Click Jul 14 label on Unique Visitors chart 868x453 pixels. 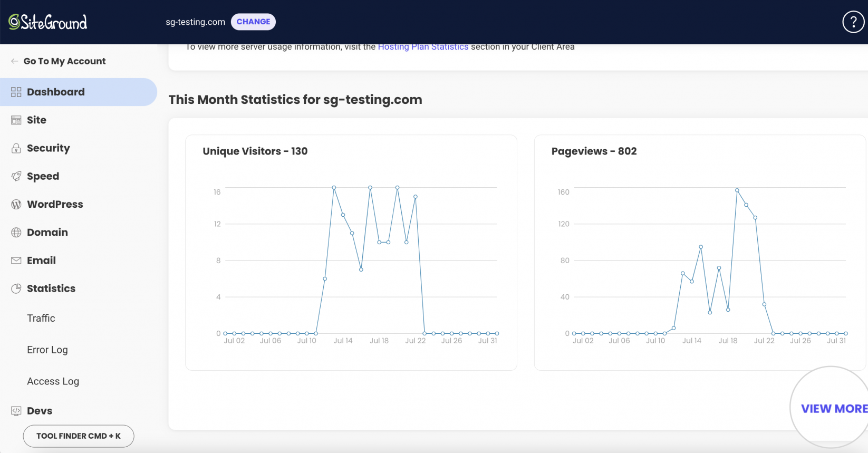(x=343, y=341)
